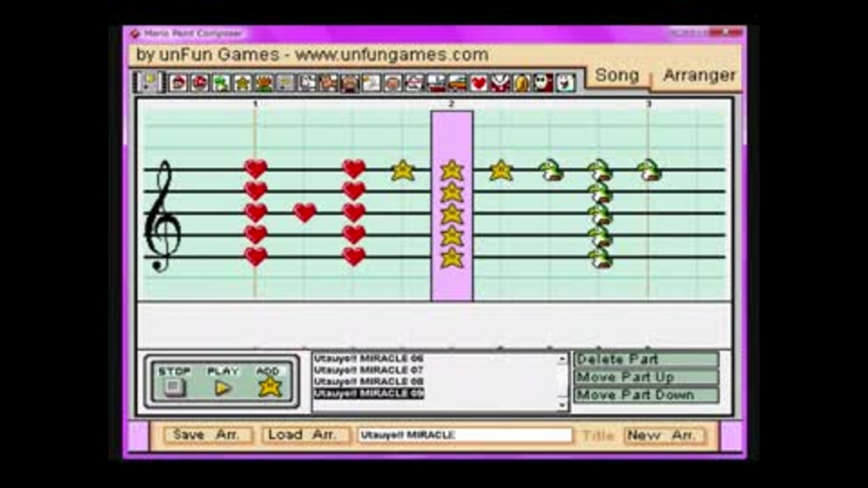Select the Cat instrument icon

pos(329,83)
